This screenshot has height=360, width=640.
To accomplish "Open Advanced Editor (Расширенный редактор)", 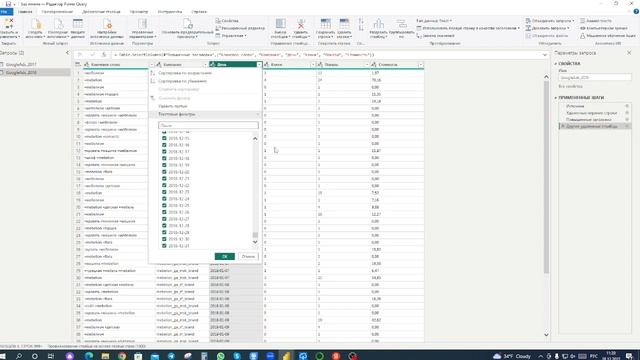I will [x=240, y=28].
